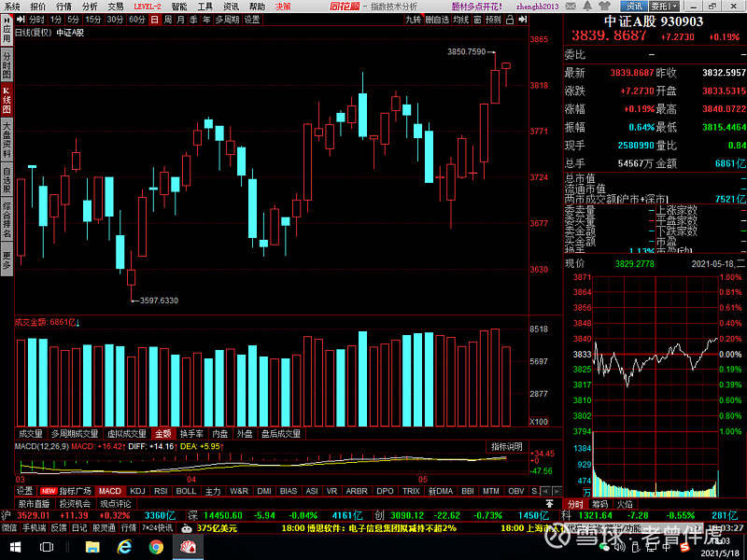Open 分时图 in left sidebar

click(x=7, y=65)
